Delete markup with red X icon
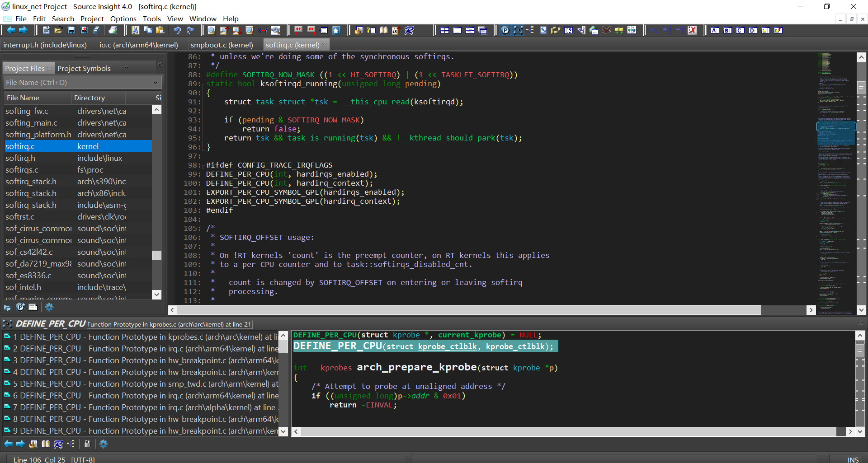Image resolution: width=868 pixels, height=463 pixels. pyautogui.click(x=692, y=30)
